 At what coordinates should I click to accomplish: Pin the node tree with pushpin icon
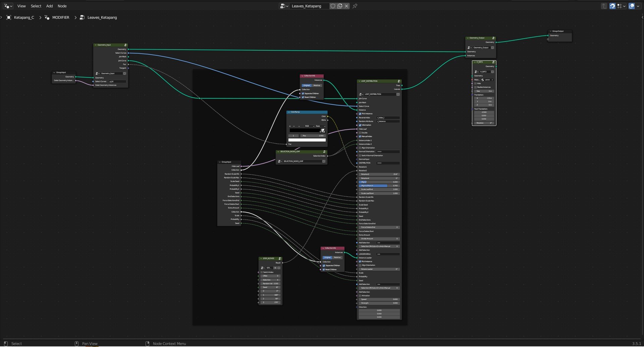[x=355, y=6]
